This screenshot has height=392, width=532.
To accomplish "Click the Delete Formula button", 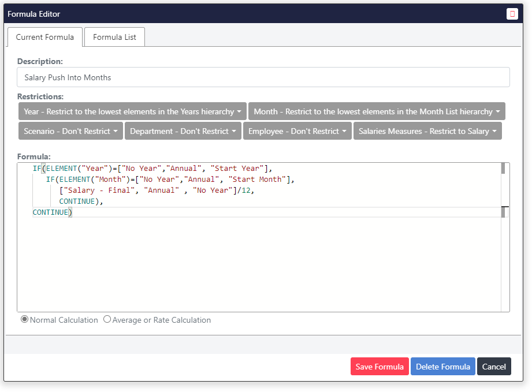I will (443, 367).
